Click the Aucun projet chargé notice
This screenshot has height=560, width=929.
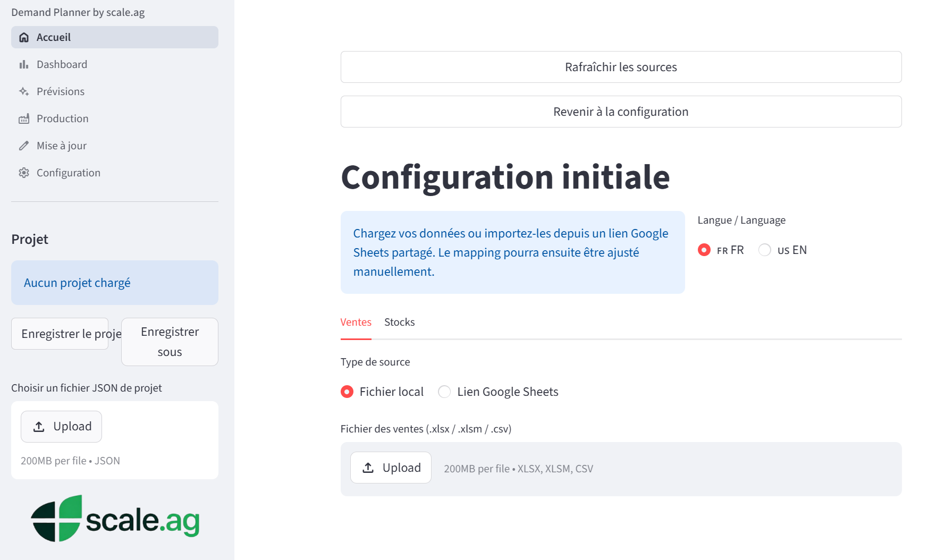pos(115,283)
